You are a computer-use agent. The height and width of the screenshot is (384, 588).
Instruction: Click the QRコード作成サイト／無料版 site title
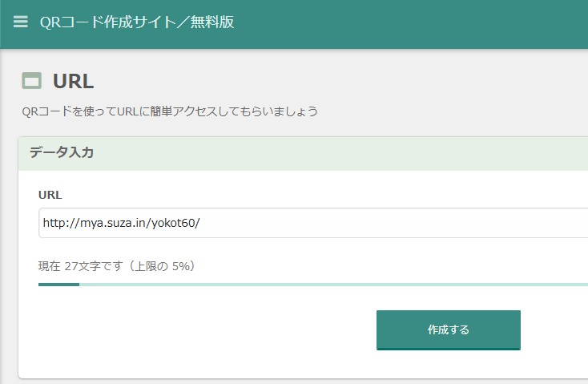(x=137, y=22)
